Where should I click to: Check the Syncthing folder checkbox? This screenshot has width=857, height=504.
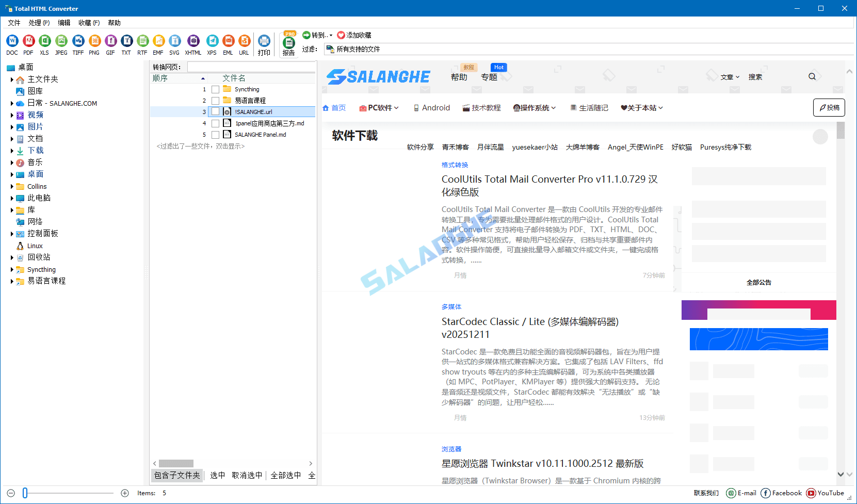coord(216,89)
